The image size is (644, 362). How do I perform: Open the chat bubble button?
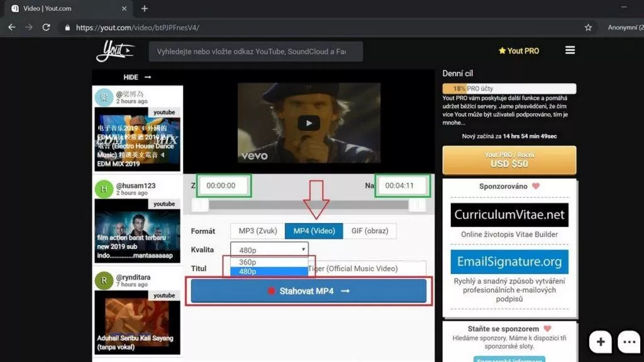click(629, 341)
